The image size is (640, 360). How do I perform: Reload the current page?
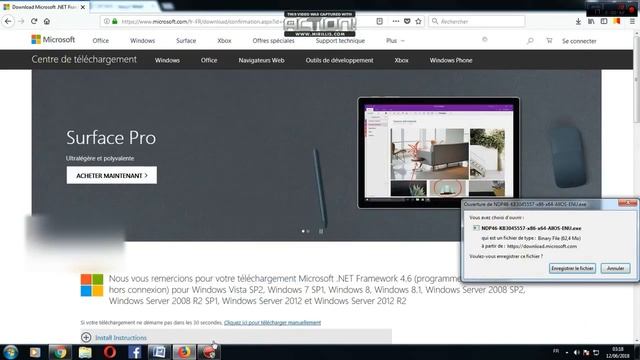pyautogui.click(x=34, y=21)
